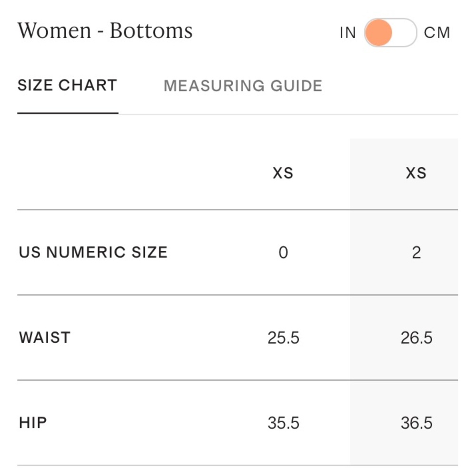Select the US numeric size 2 cell
Viewport: 476px width, 476px height.
tap(416, 252)
